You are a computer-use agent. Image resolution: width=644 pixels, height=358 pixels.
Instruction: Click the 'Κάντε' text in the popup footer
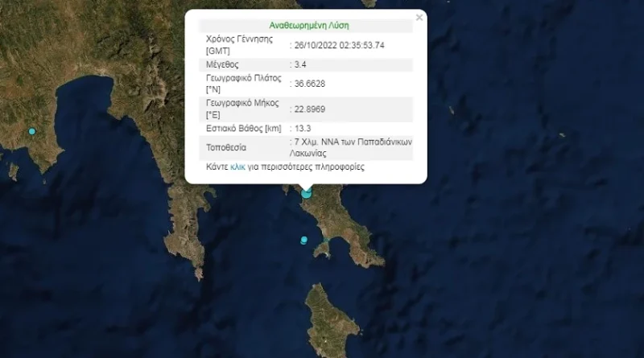217,167
